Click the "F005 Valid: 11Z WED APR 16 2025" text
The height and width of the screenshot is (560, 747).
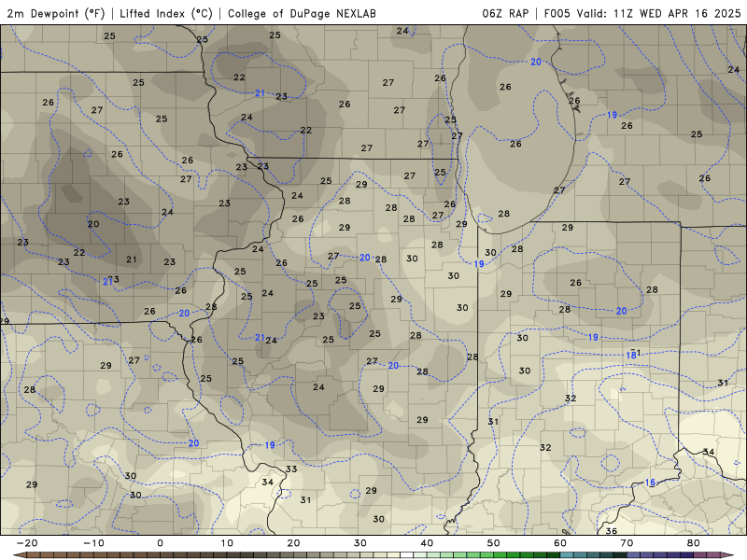click(642, 13)
